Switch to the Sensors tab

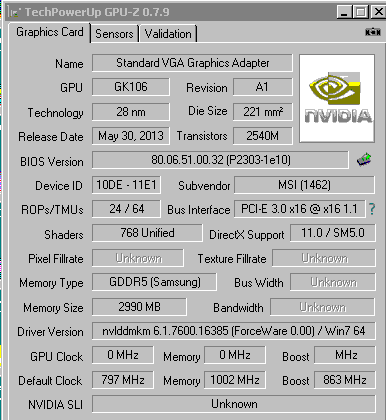114,34
